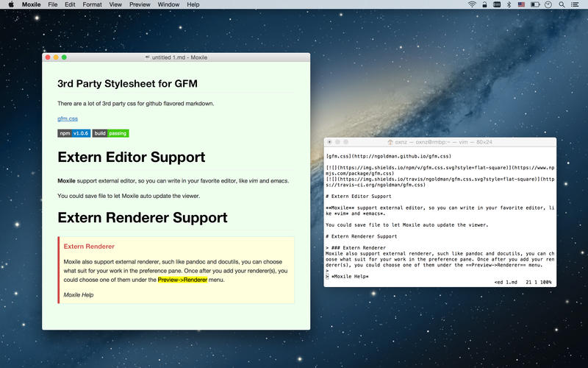
Task: Minimize Moxile window with yellow button
Action: tap(56, 57)
